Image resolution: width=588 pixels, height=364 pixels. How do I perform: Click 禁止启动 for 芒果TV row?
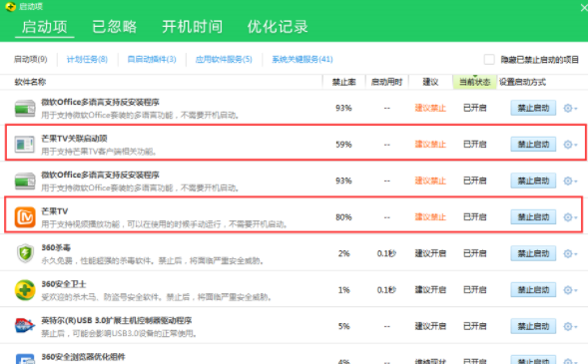coord(533,217)
